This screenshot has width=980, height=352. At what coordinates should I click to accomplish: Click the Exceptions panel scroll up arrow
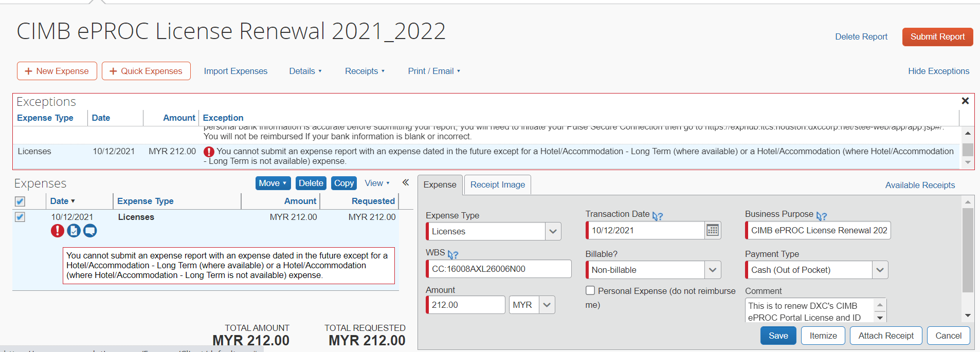click(968, 133)
